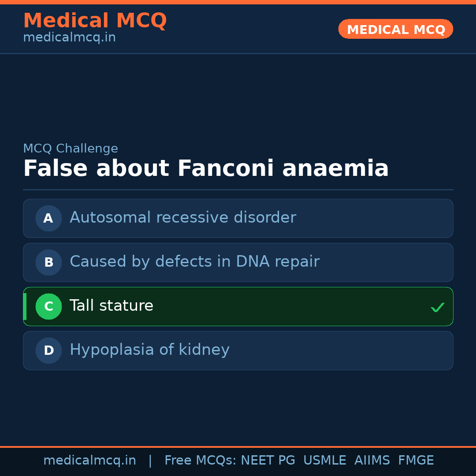Click the green C circle icon

[x=48, y=306]
